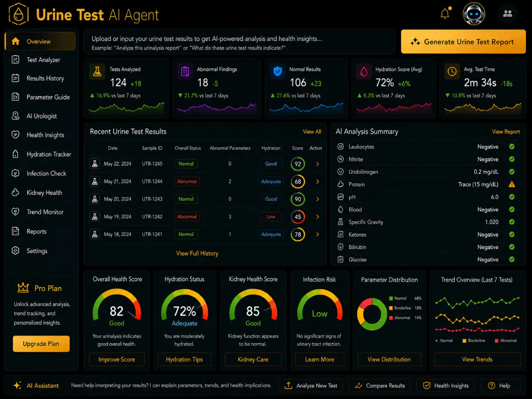Click the Hydration Status 72% gauge

184,307
